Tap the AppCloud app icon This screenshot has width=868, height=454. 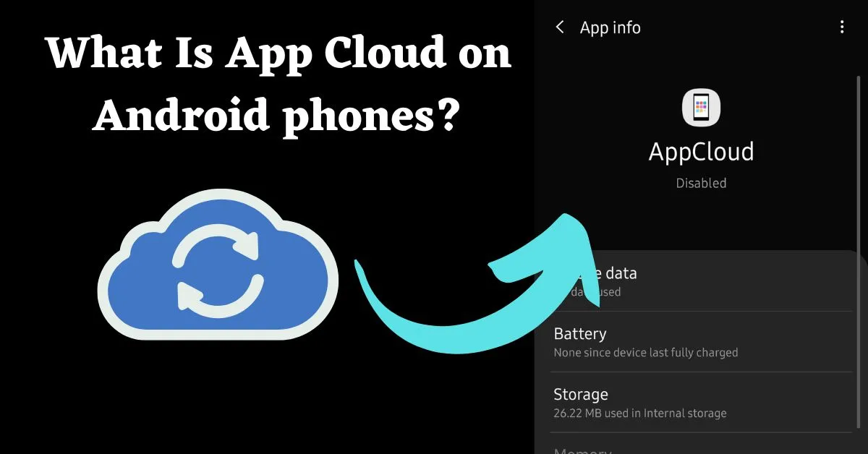click(x=702, y=108)
